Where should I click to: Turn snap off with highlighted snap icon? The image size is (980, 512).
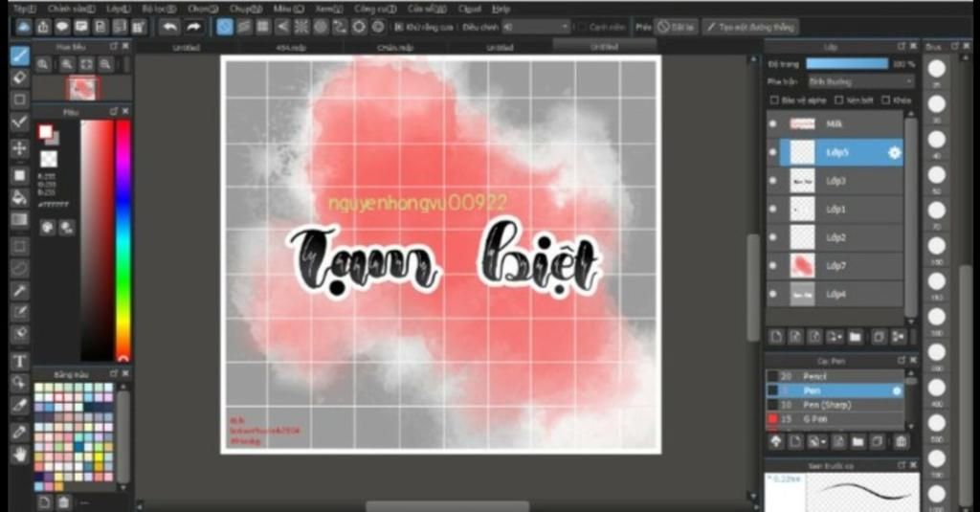[225, 27]
